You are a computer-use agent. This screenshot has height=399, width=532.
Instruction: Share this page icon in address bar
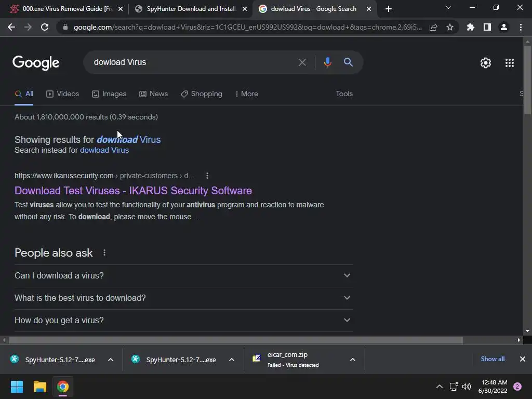[433, 27]
